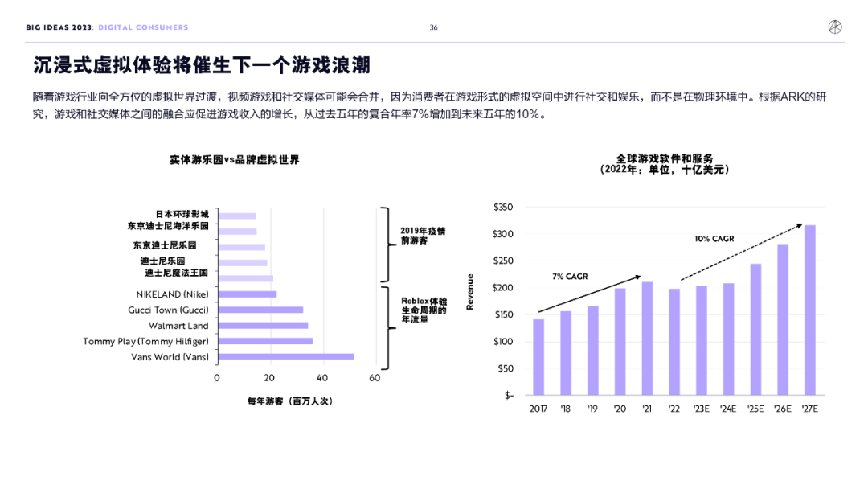Image resolution: width=868 pixels, height=489 pixels.
Task: Click the $350 y-axis label
Action: coord(503,208)
